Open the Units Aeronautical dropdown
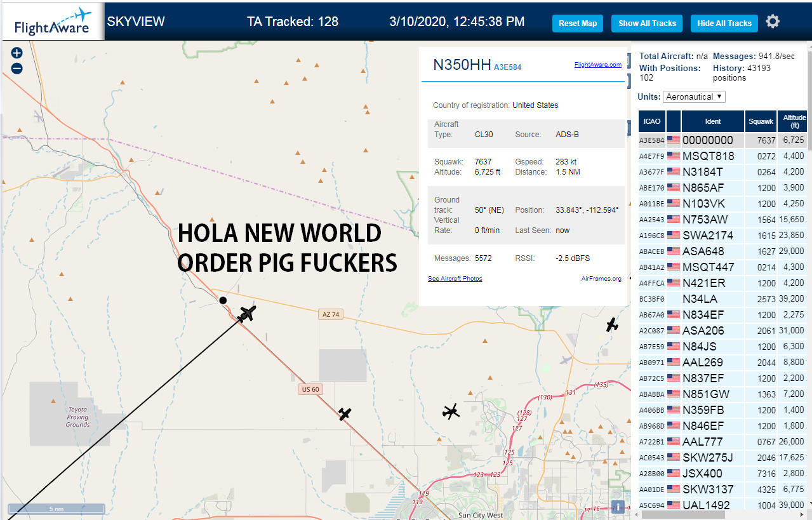Screen dimensions: 812x520 [694, 97]
